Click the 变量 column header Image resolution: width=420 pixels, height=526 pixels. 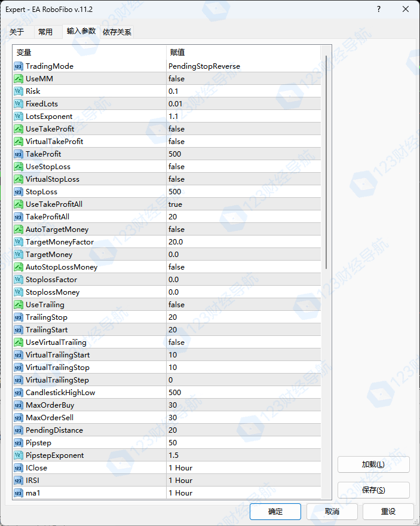coord(89,53)
